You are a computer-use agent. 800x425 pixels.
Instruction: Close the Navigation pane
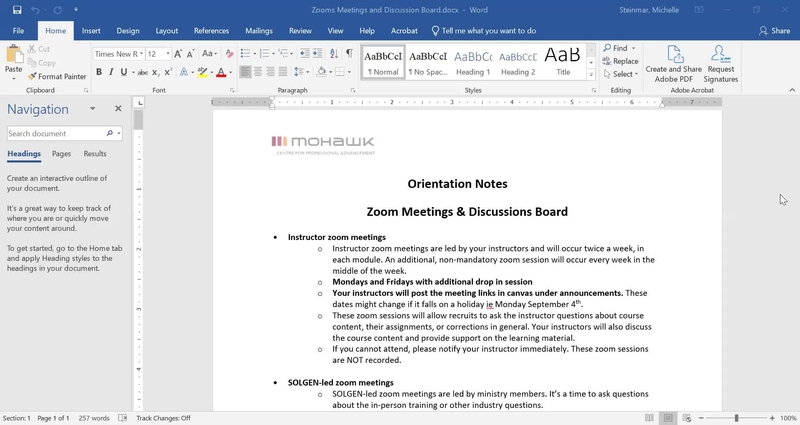[118, 109]
